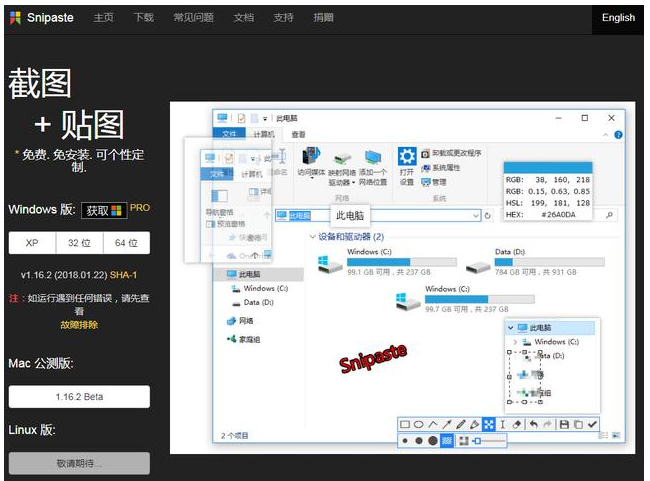The width and height of the screenshot is (650, 481).
Task: Click the 敬请期待 Linux button
Action: pyautogui.click(x=79, y=463)
